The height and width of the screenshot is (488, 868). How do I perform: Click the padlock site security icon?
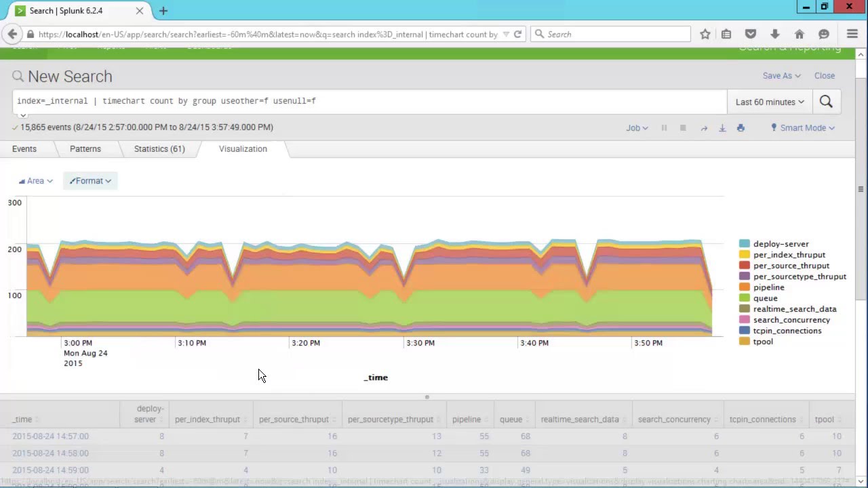click(x=31, y=34)
